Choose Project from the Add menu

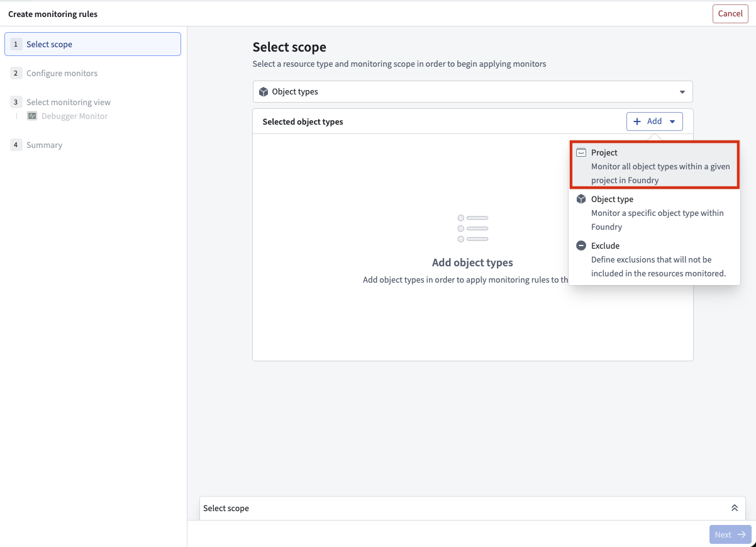point(654,166)
